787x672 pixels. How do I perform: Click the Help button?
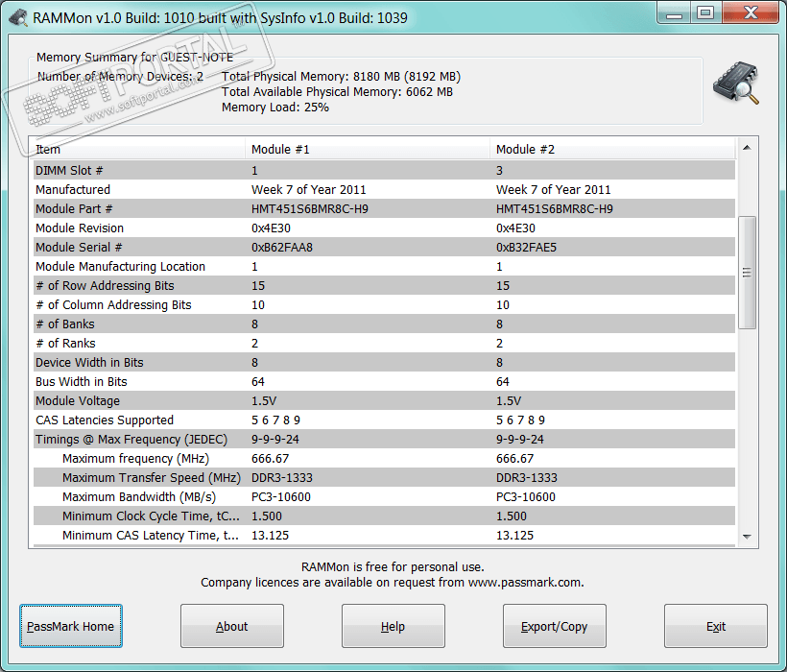pos(393,626)
